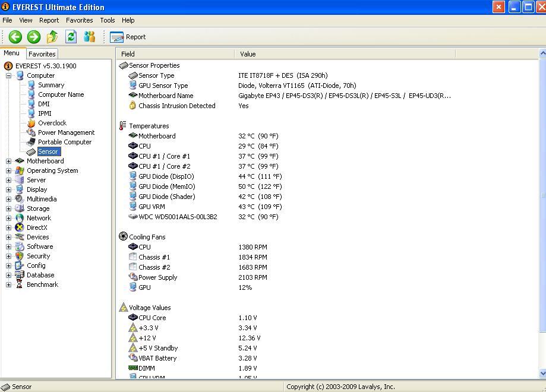
Task: Expand the Motherboard tree node
Action: 9,161
